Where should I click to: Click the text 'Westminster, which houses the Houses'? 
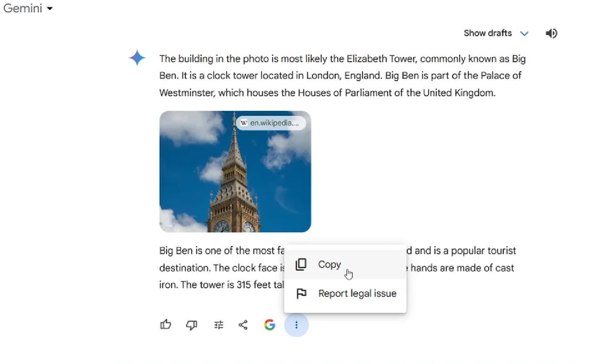(x=250, y=93)
